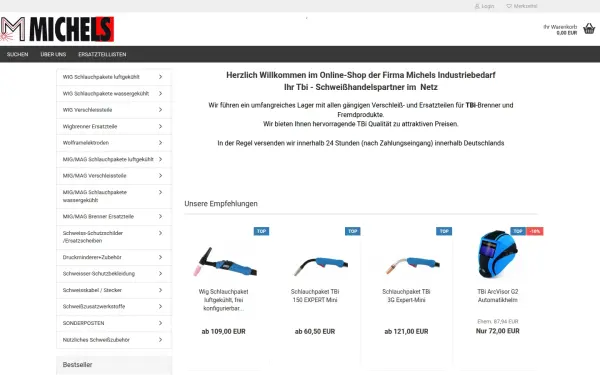The width and height of the screenshot is (600, 375).
Task: Open Schlauchpaket TBi 3G Expert-Mini title
Action: click(406, 296)
